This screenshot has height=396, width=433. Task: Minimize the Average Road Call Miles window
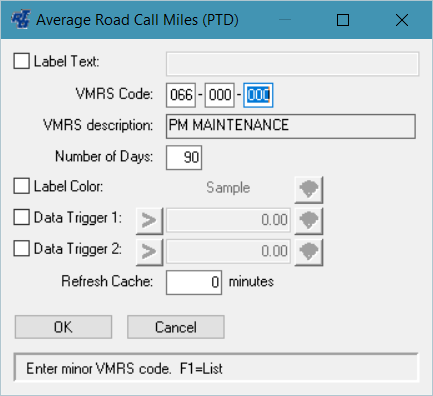285,20
